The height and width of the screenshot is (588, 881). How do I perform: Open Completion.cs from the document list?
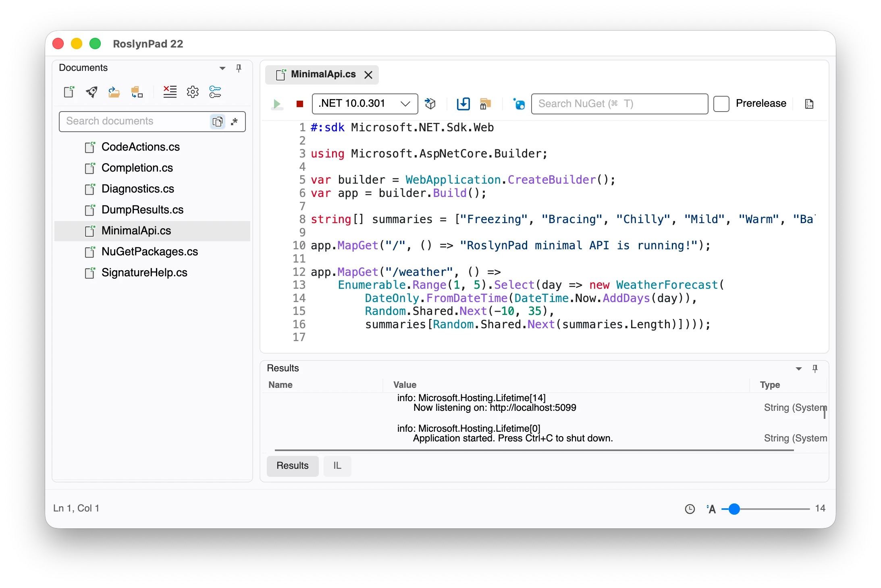[152, 168]
